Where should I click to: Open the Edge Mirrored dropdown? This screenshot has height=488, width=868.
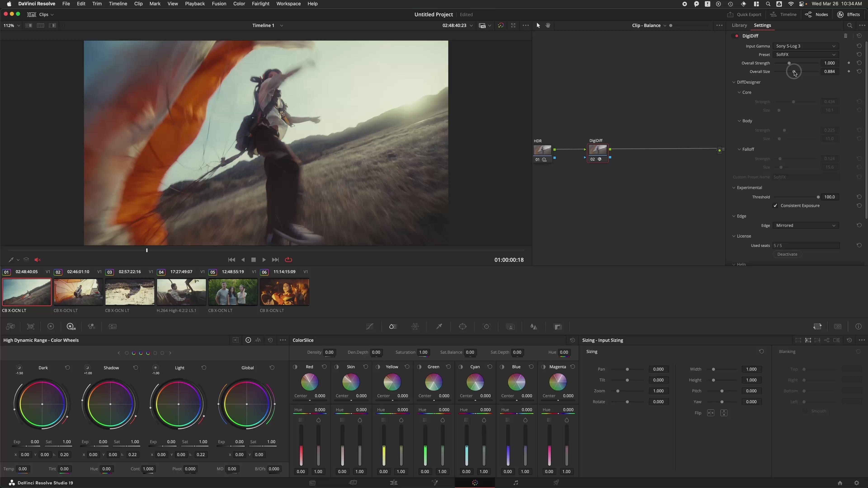[x=805, y=225]
